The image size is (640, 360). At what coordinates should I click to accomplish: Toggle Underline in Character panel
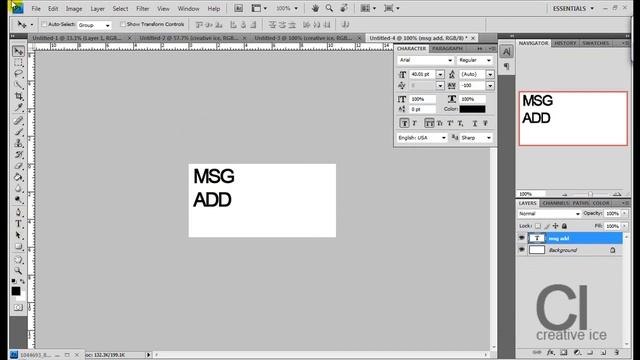pyautogui.click(x=475, y=123)
